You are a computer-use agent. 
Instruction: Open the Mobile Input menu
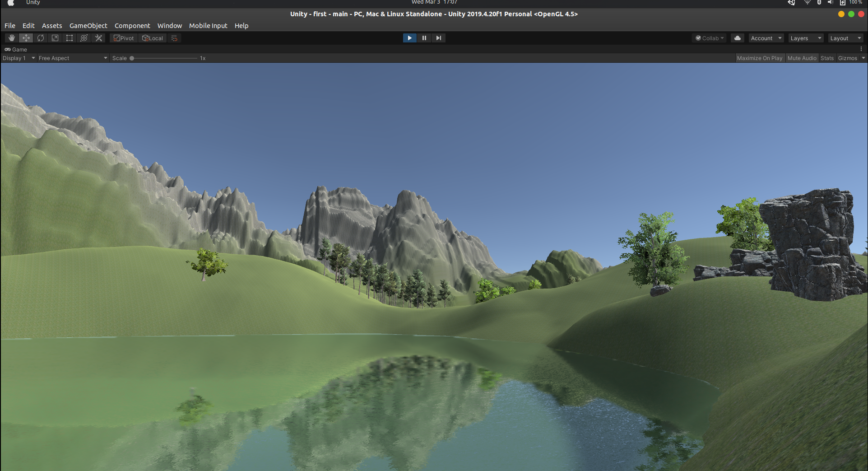click(208, 26)
